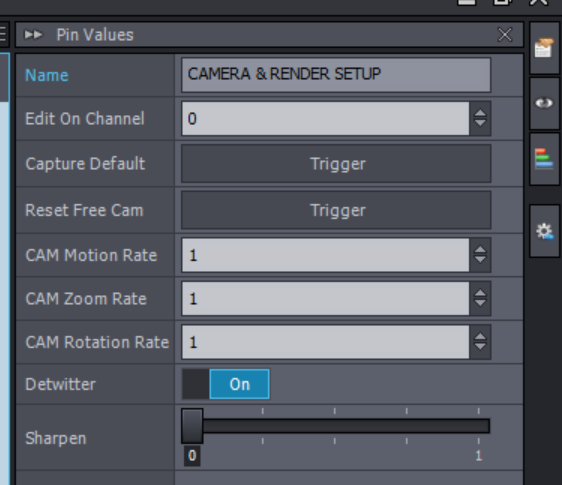Decrease Edit On Channel with down arrow
The height and width of the screenshot is (485, 562).
coord(480,123)
